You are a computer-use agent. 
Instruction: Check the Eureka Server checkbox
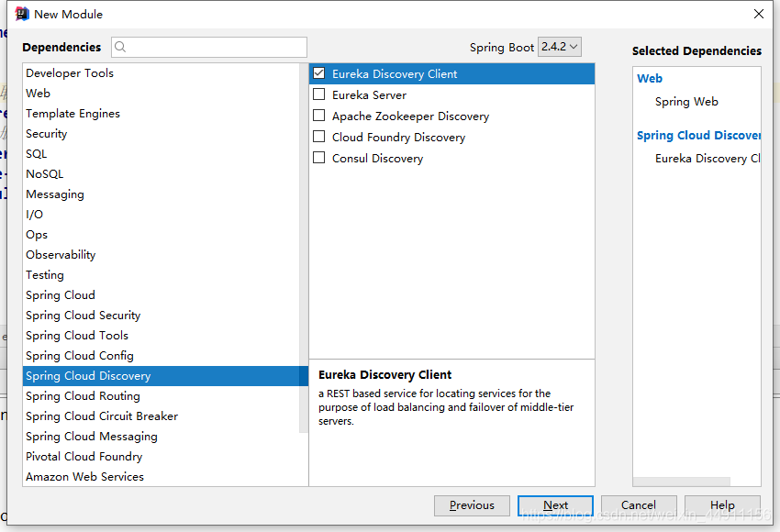point(318,94)
